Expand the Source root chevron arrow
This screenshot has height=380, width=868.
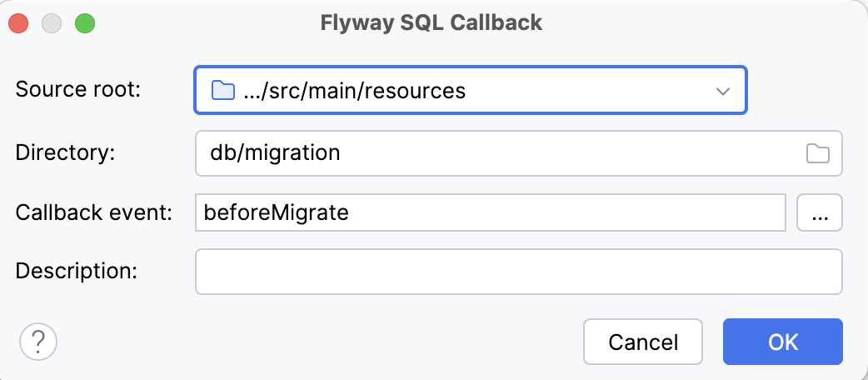click(722, 91)
